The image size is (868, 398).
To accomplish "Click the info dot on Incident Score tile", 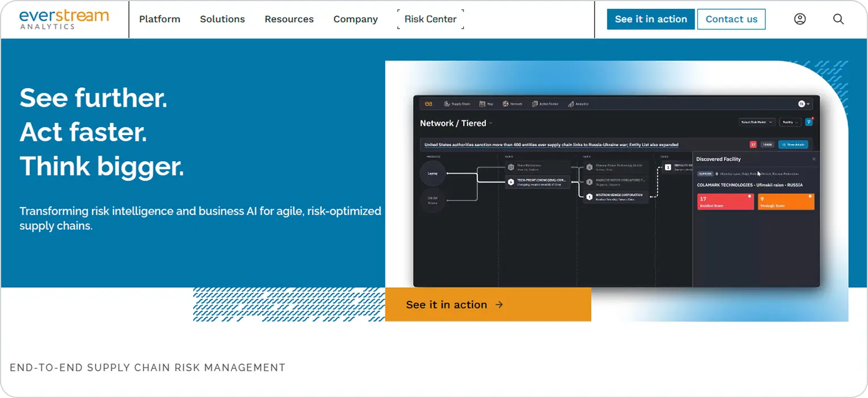I will (x=749, y=196).
